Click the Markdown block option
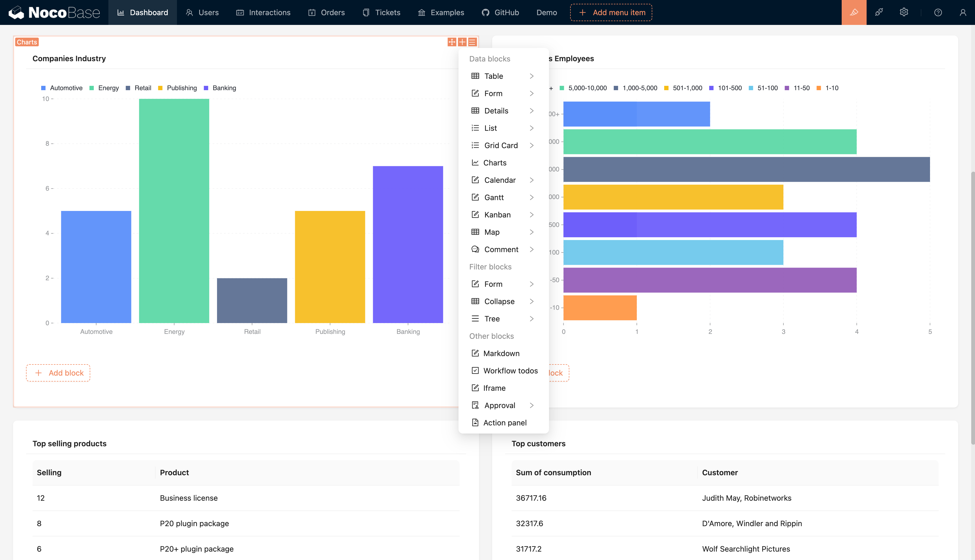This screenshot has width=975, height=560. point(502,353)
